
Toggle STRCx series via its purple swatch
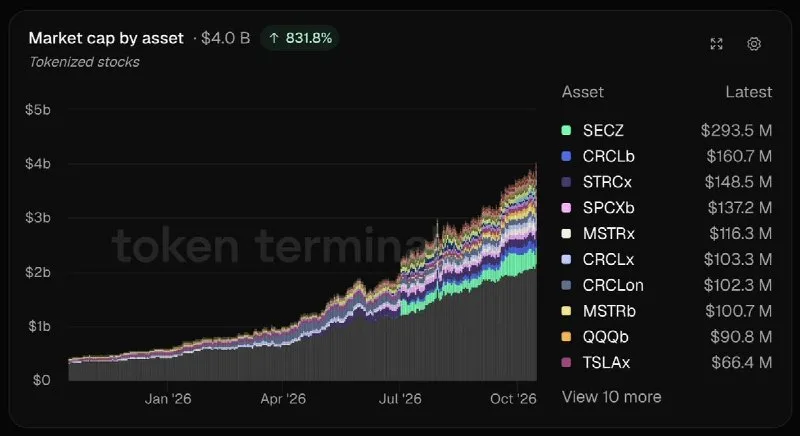click(x=566, y=182)
